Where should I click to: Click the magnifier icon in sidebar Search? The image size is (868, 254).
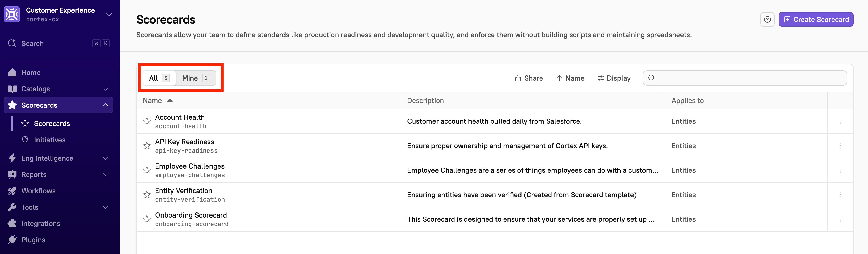pyautogui.click(x=12, y=43)
